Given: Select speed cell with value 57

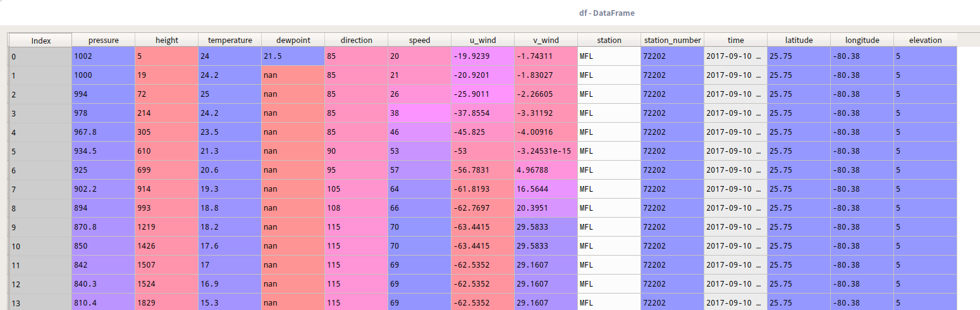Looking at the screenshot, I should point(419,170).
